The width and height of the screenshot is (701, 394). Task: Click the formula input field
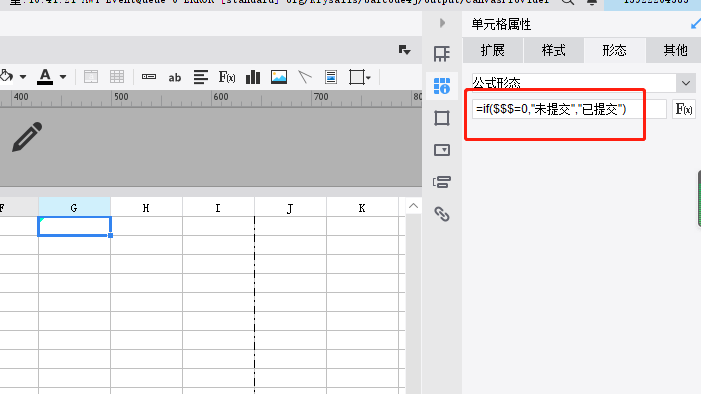coord(569,109)
